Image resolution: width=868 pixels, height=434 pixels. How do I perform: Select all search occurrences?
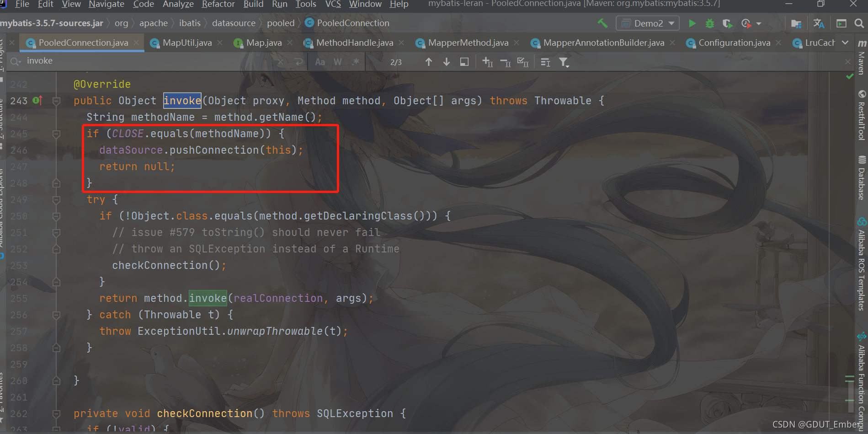[523, 62]
